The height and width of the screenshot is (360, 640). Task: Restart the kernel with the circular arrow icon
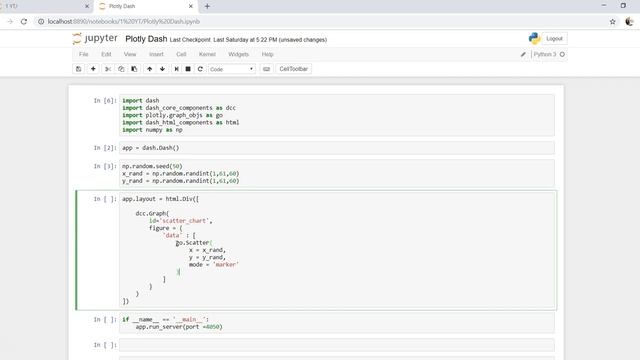point(200,69)
